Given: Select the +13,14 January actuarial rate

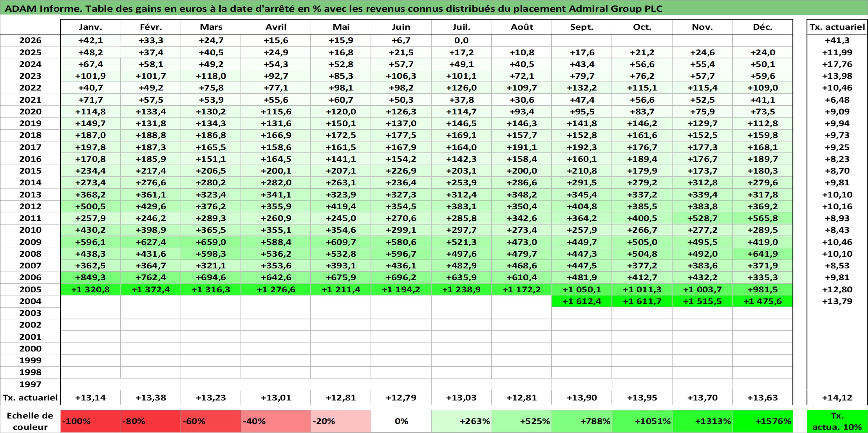Looking at the screenshot, I should (90, 398).
